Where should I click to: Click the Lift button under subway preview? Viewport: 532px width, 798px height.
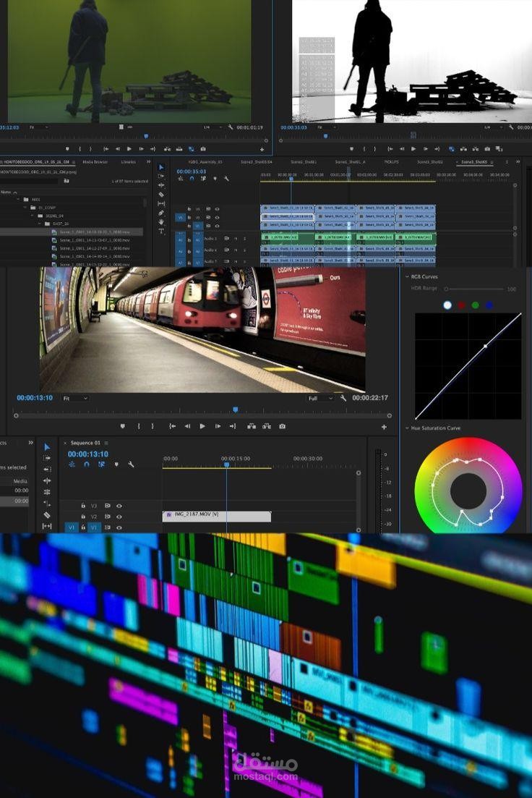coord(252,426)
